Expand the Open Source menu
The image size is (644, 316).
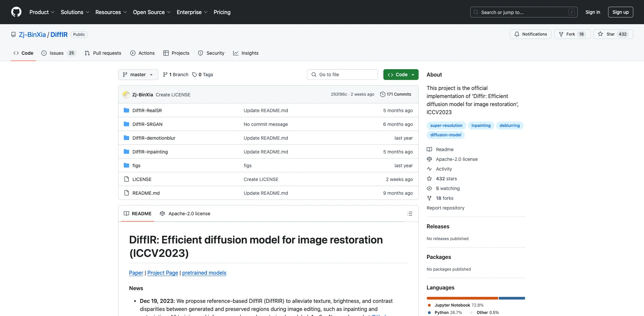[x=152, y=12]
